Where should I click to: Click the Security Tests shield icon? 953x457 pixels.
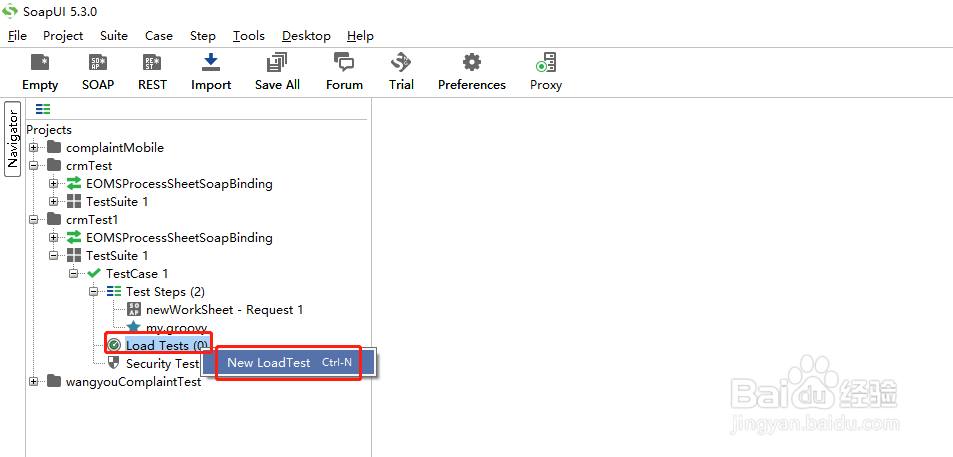(x=114, y=363)
